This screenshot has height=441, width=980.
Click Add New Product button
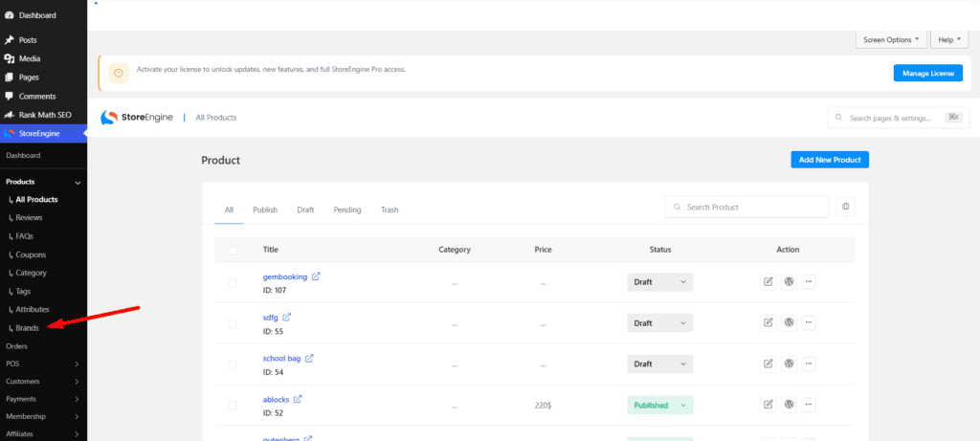click(x=830, y=160)
